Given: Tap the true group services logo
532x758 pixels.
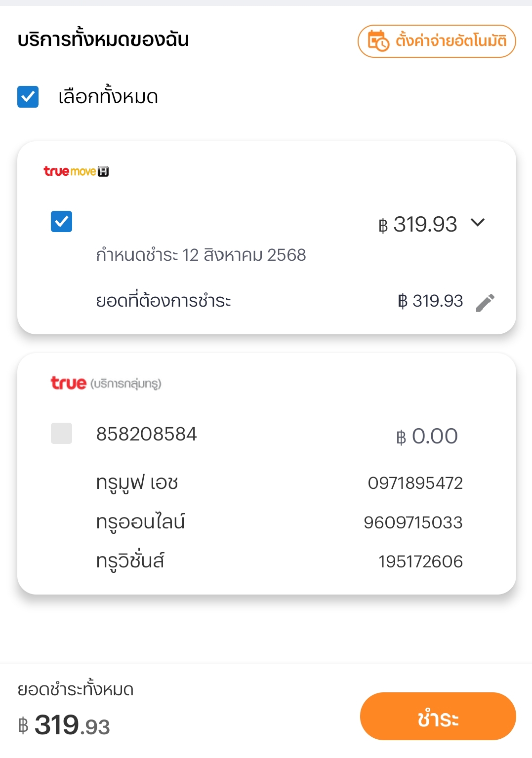Looking at the screenshot, I should coord(106,383).
